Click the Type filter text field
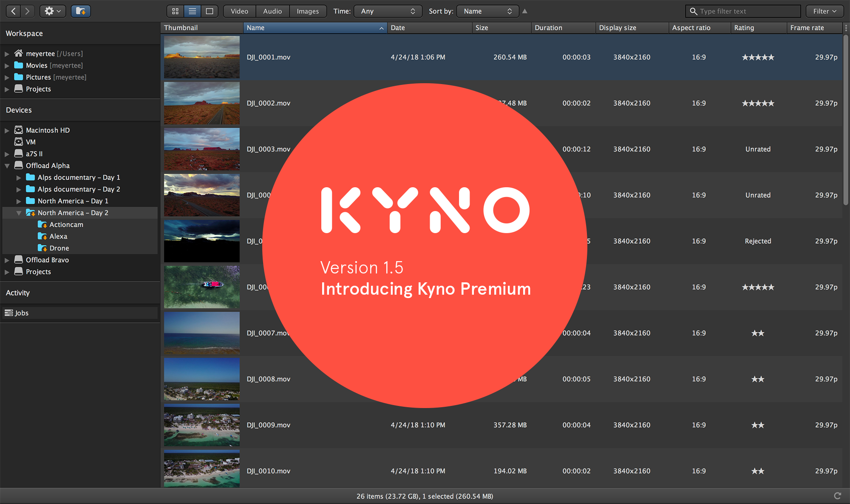Image resolution: width=850 pixels, height=504 pixels. tap(748, 11)
